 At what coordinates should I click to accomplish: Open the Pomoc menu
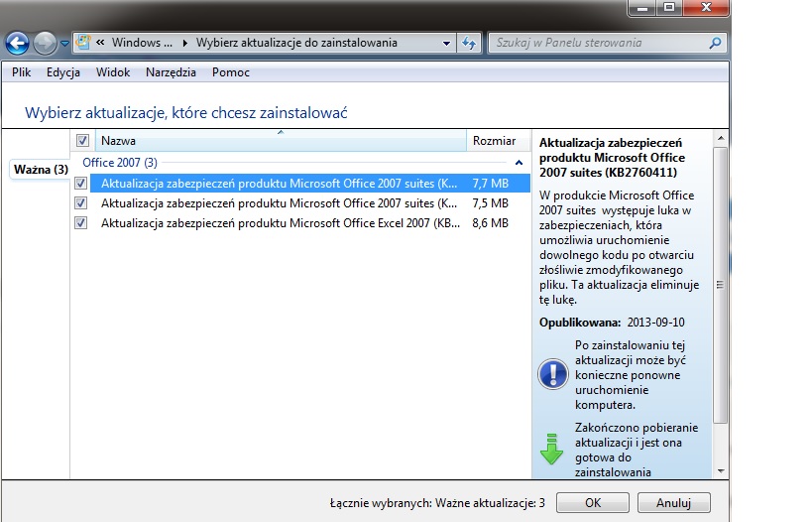click(x=231, y=72)
